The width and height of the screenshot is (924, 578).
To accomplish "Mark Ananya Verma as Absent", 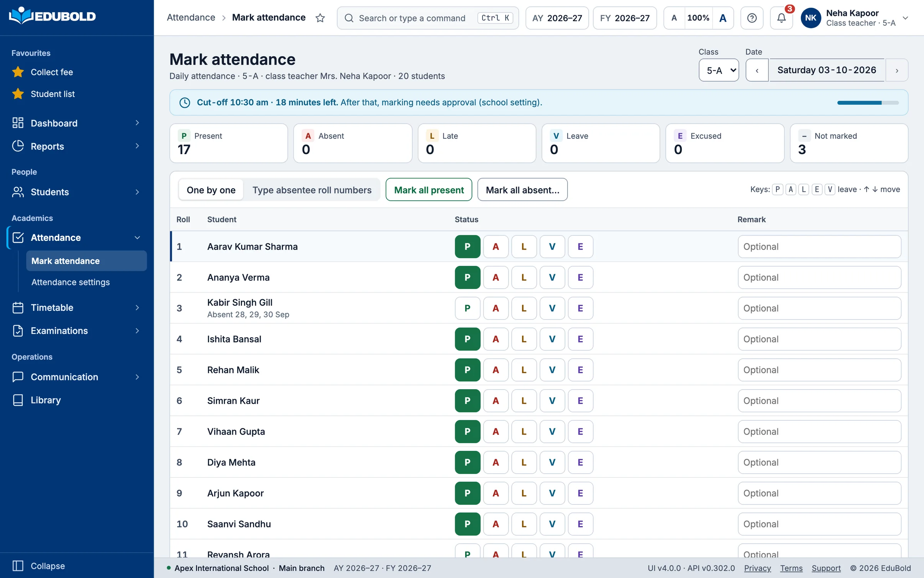I will pos(495,277).
